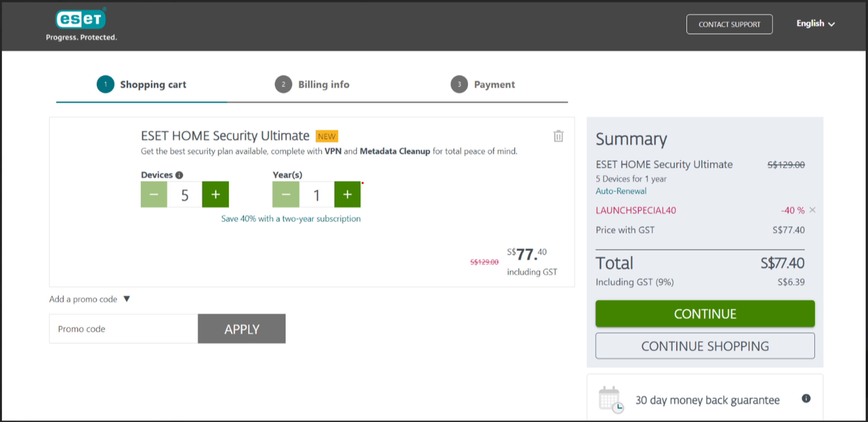Click the LAUNCHSPECIAL40 promo label

tap(636, 210)
